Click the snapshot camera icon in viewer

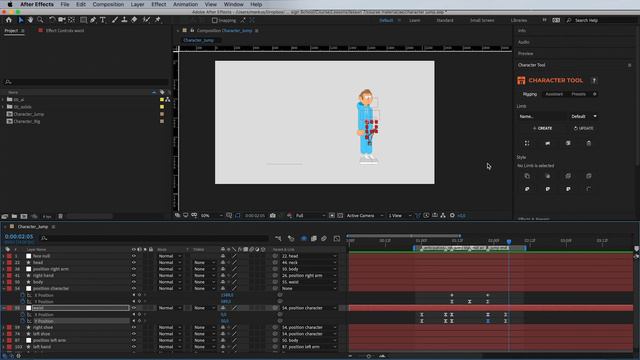(x=273, y=216)
